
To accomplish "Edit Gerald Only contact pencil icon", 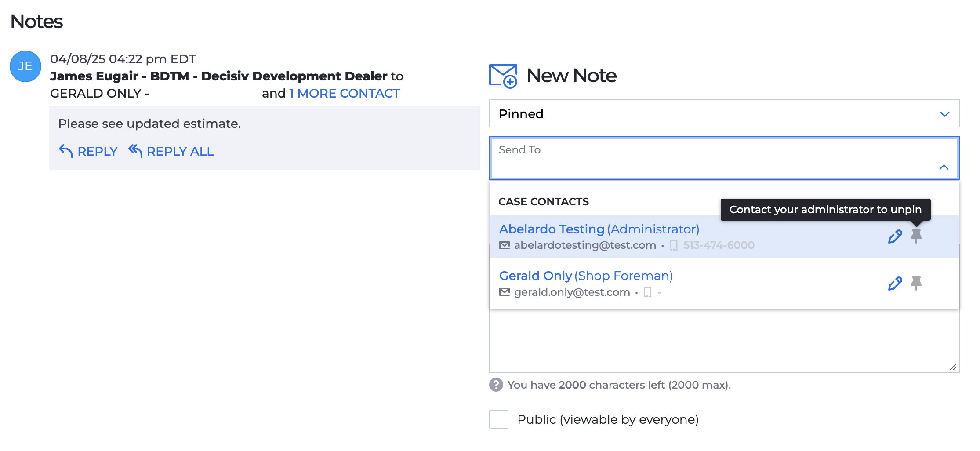I will pyautogui.click(x=895, y=284).
